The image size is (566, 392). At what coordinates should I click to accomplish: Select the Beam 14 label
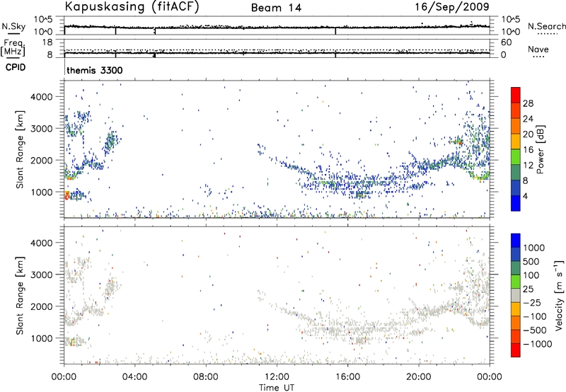(x=276, y=8)
